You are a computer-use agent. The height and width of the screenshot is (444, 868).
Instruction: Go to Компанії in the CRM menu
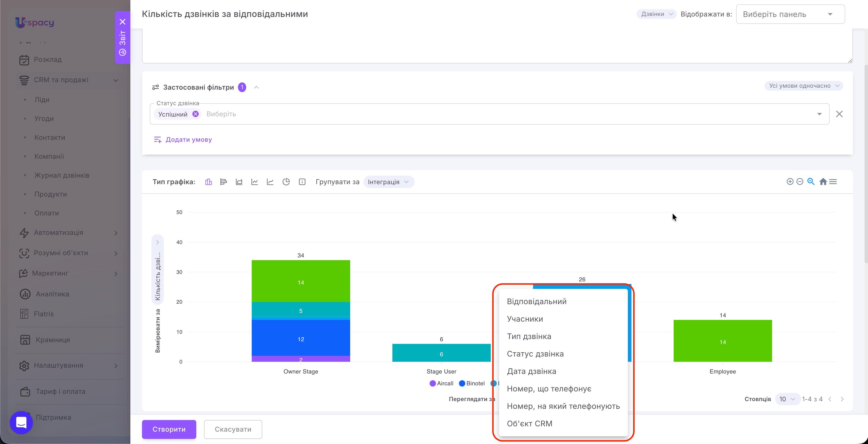(x=49, y=156)
